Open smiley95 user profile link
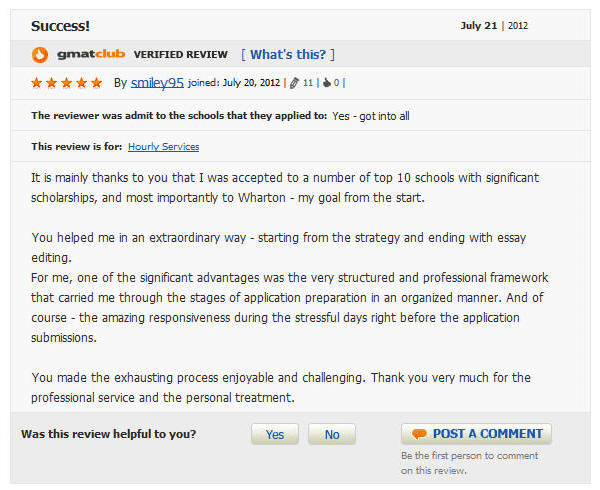600x490 pixels. click(157, 83)
